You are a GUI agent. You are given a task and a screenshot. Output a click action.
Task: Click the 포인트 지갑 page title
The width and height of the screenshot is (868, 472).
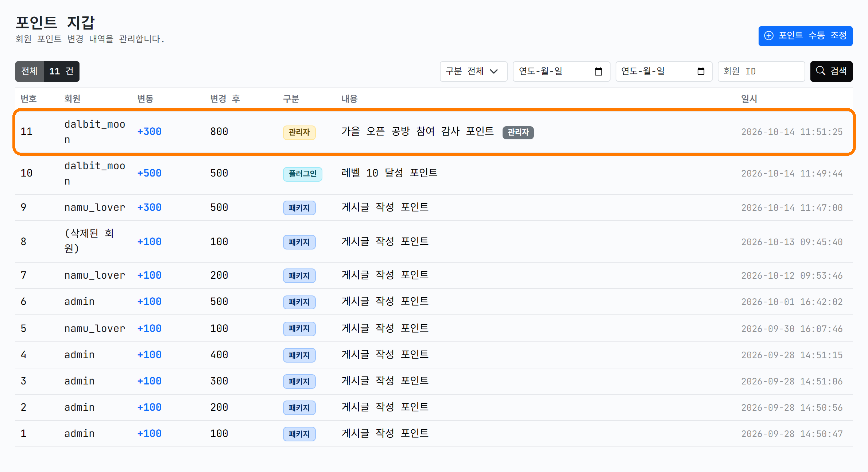pyautogui.click(x=55, y=23)
